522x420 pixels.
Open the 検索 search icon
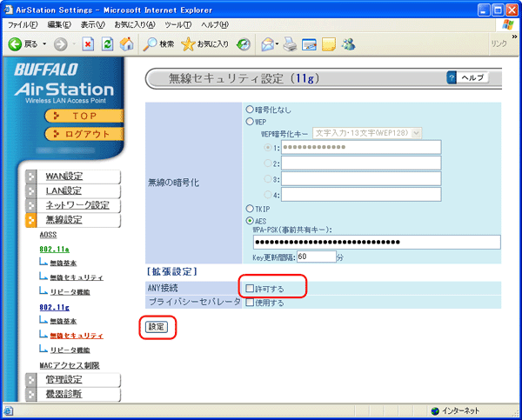pos(151,43)
